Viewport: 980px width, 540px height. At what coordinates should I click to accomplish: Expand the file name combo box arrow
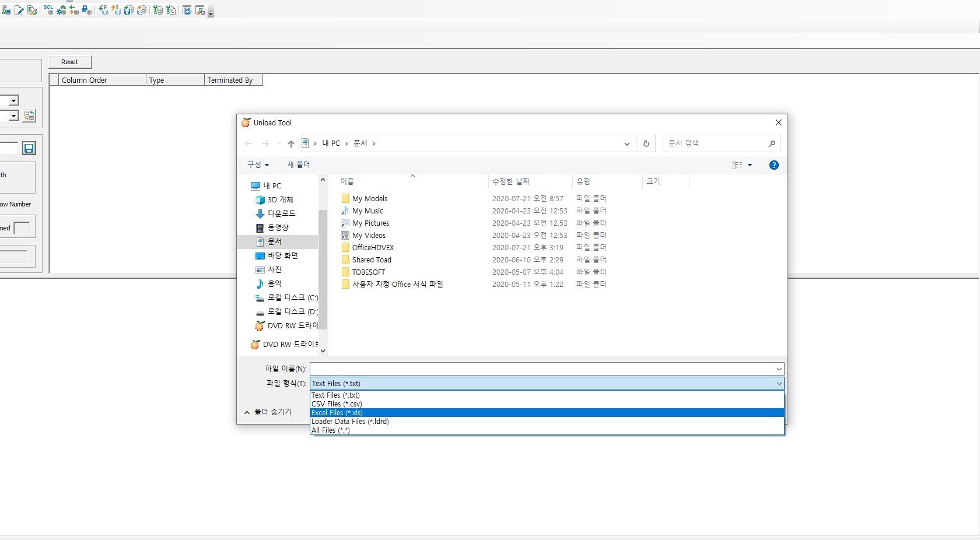pos(779,369)
